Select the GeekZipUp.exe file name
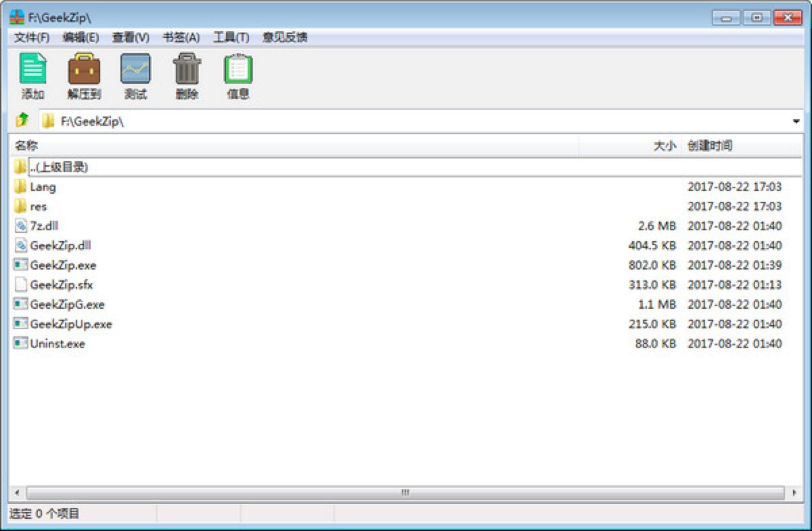Viewport: 812px width, 531px height. click(71, 324)
